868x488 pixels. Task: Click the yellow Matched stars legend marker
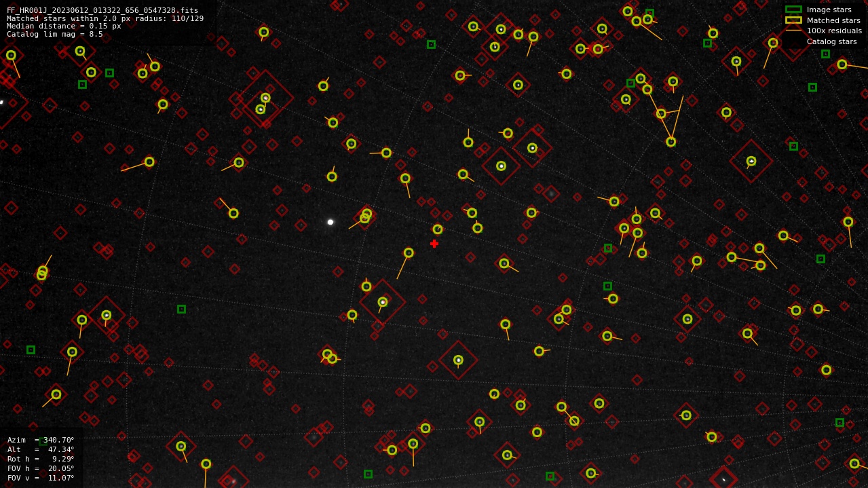793,20
